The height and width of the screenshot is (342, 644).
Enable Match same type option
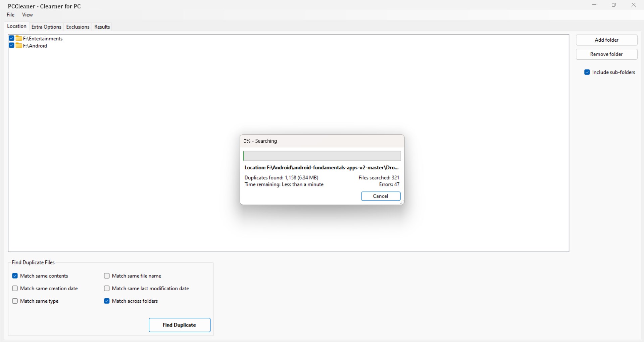pyautogui.click(x=15, y=301)
